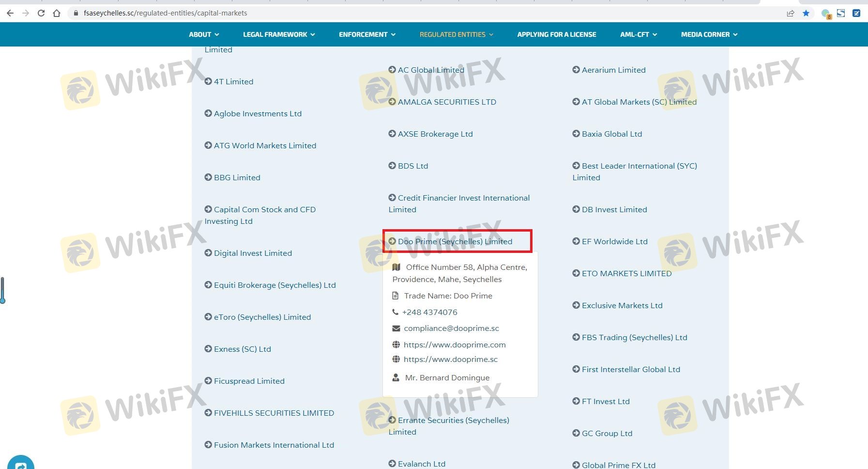
Task: Click the compliance@dooprime.sc email link
Action: tap(451, 328)
